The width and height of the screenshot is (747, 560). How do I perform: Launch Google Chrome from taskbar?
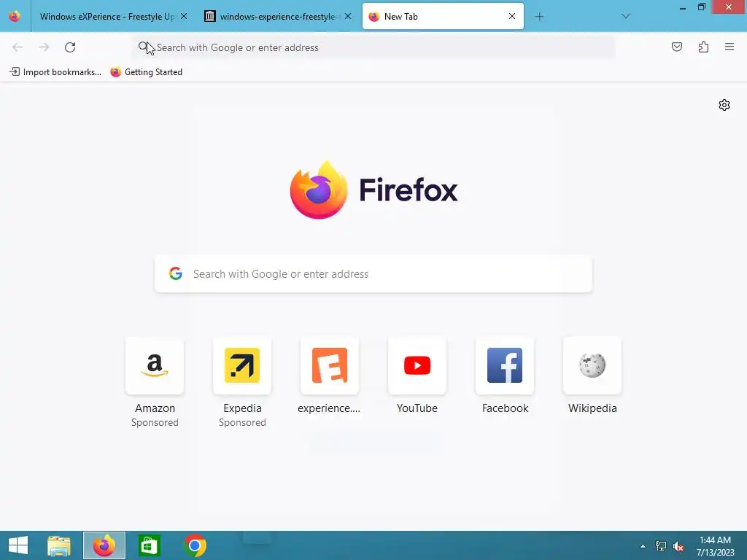pyautogui.click(x=195, y=545)
